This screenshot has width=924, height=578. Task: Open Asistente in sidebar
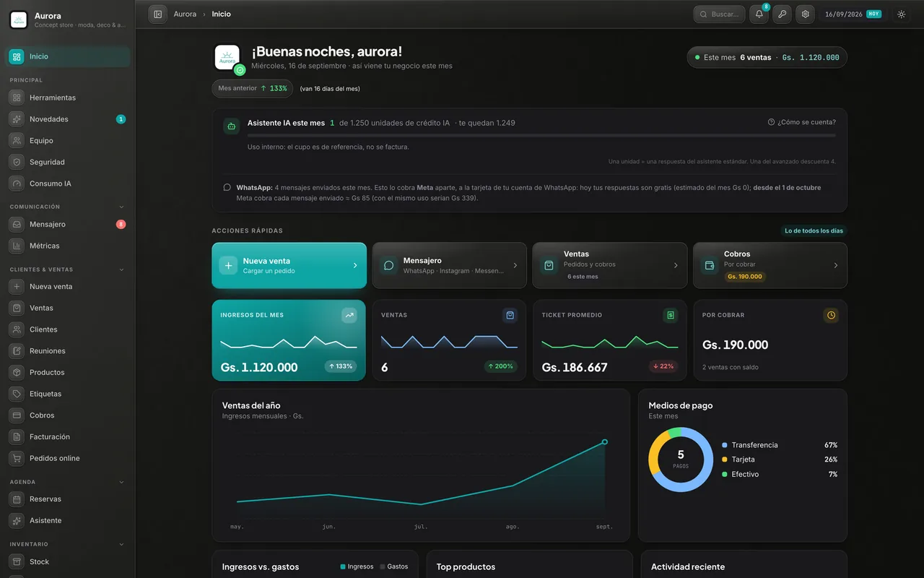tap(68, 521)
